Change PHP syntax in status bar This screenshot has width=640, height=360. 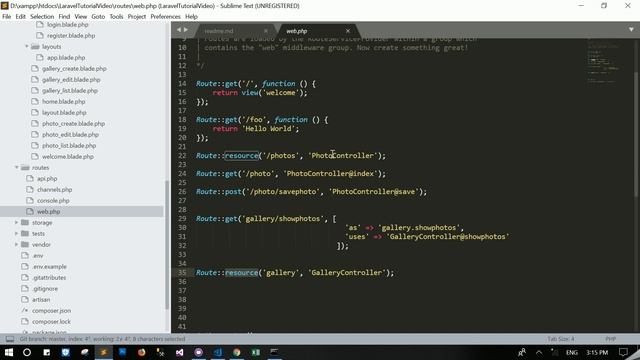[611, 339]
